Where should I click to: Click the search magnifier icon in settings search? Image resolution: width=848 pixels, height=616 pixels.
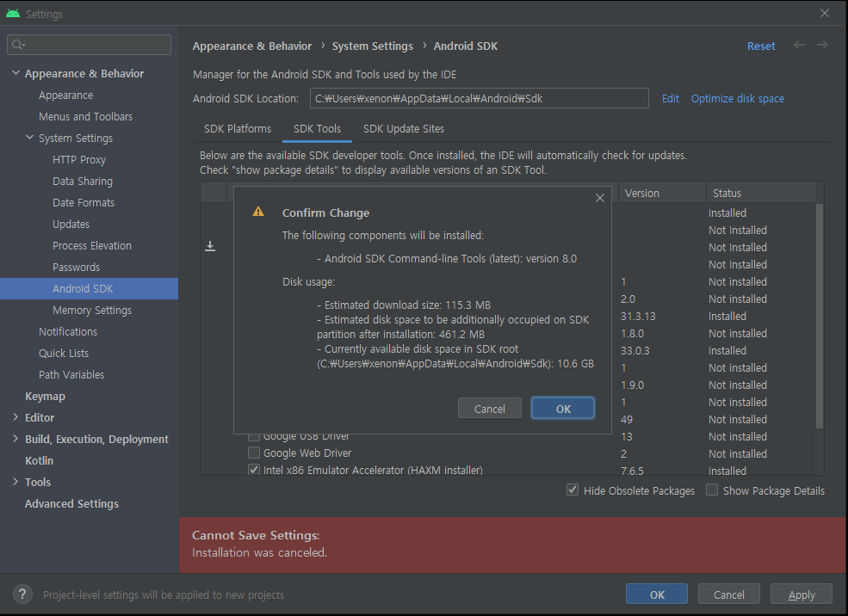(18, 45)
